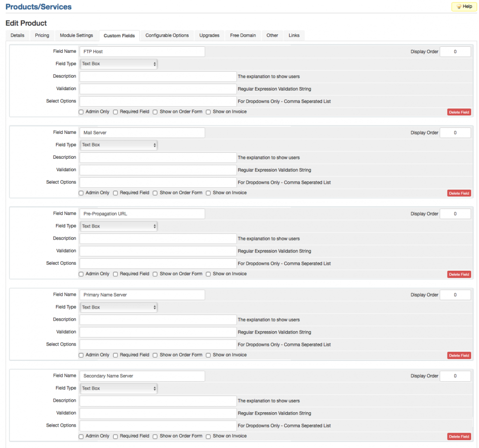Switch to the Pricing tab
Screen dimensions: 479x448
tap(42, 35)
